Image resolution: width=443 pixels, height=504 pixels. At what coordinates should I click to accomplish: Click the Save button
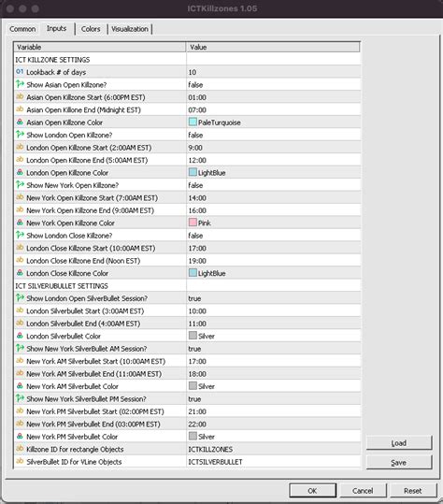399,463
